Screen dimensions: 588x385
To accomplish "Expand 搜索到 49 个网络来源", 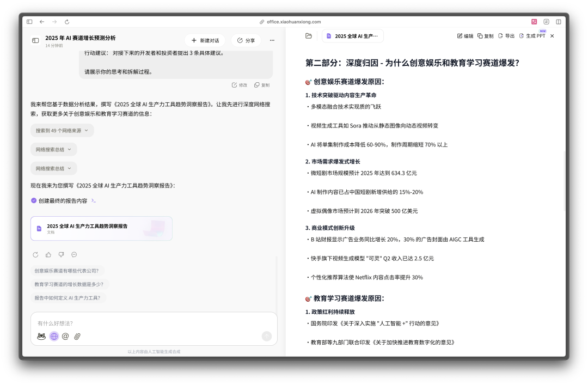I will coord(62,131).
